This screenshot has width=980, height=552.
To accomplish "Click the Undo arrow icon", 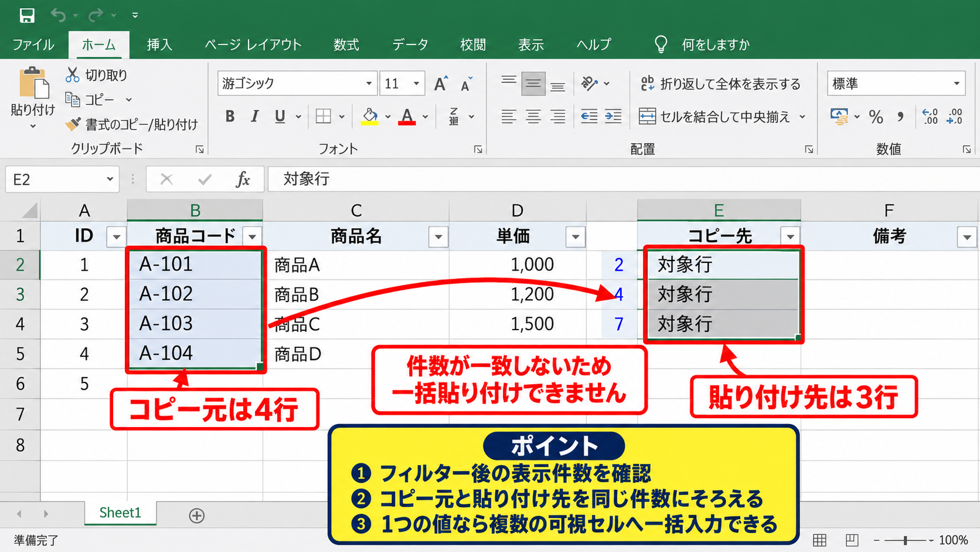I will click(58, 15).
